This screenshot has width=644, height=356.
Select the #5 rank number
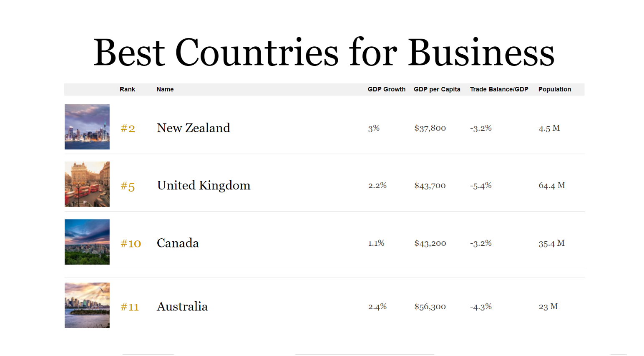point(128,186)
